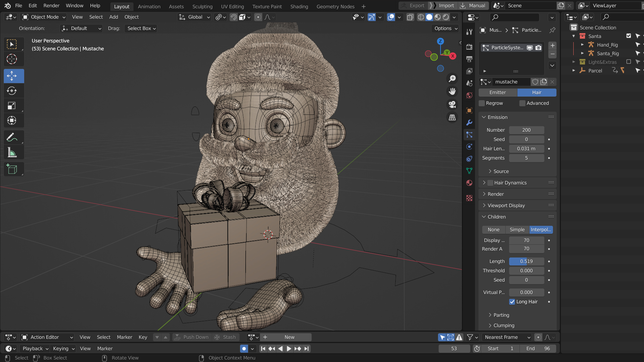Open the View Layer properties tab
This screenshot has height=362, width=644.
point(469,71)
